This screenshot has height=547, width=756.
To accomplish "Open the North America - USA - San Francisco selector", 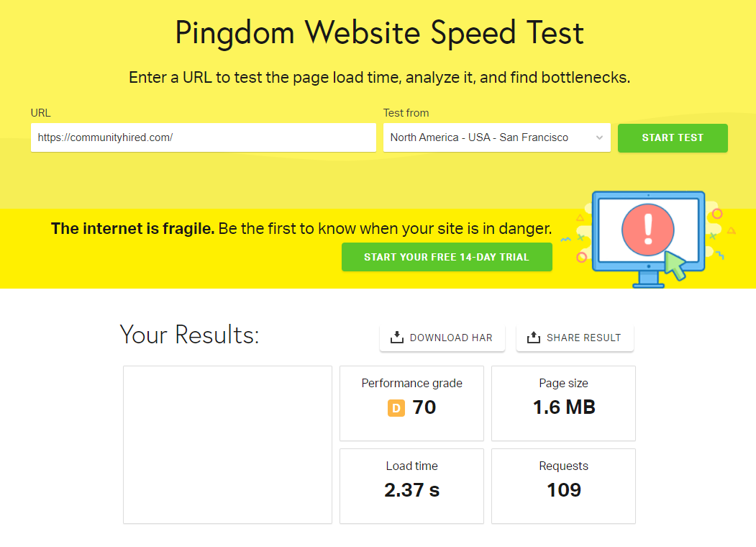I will click(489, 138).
